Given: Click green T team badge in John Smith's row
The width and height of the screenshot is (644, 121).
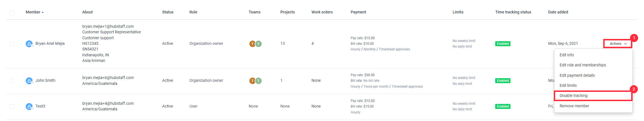Looking at the screenshot, I should pyautogui.click(x=259, y=81).
